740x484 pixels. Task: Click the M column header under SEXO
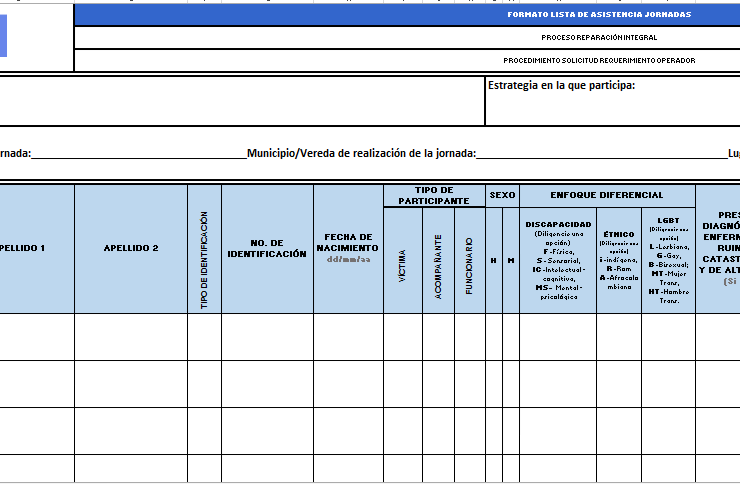(511, 260)
